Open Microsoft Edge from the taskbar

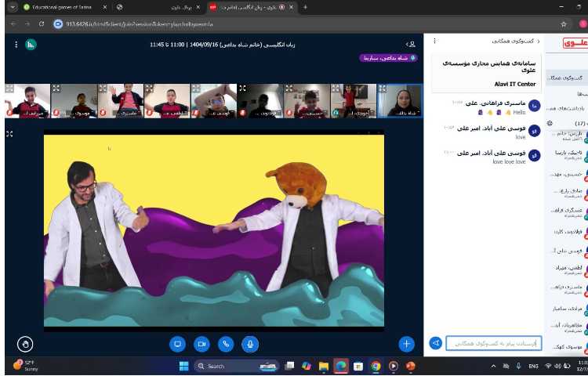point(341,366)
